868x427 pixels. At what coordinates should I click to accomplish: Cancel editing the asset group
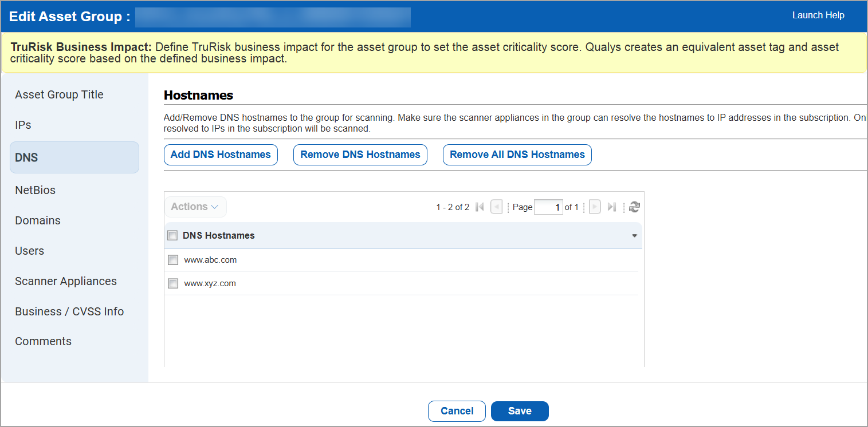(457, 411)
